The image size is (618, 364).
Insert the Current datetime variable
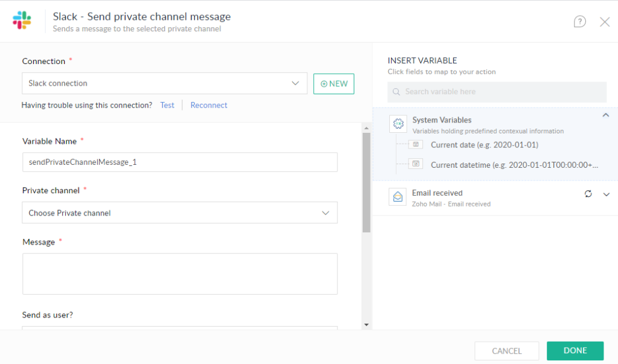tap(514, 165)
